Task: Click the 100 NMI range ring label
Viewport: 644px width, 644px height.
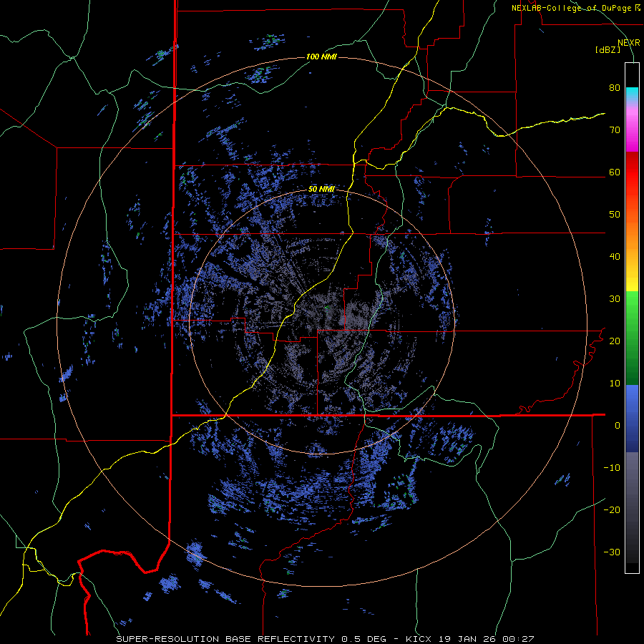Action: tap(321, 57)
